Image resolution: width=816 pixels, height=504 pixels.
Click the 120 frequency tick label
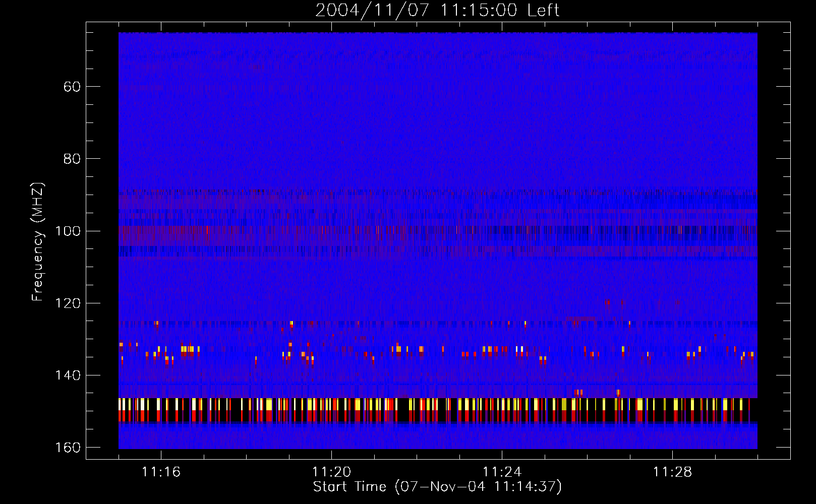68,303
